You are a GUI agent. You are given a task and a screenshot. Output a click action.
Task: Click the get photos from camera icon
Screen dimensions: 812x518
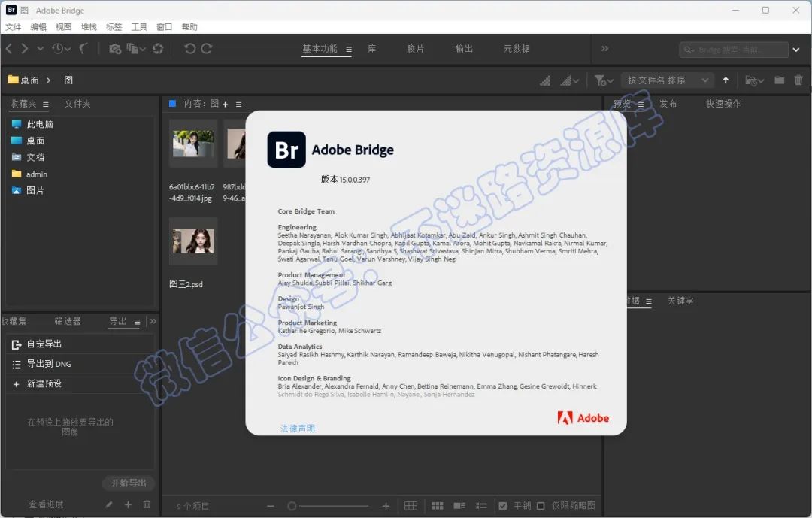[115, 49]
